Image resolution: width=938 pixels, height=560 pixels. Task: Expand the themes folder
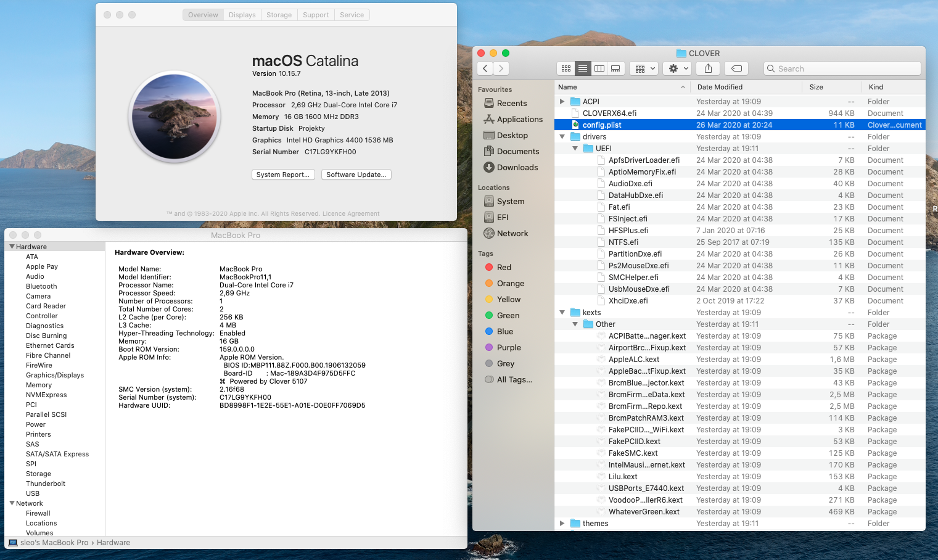pos(562,523)
